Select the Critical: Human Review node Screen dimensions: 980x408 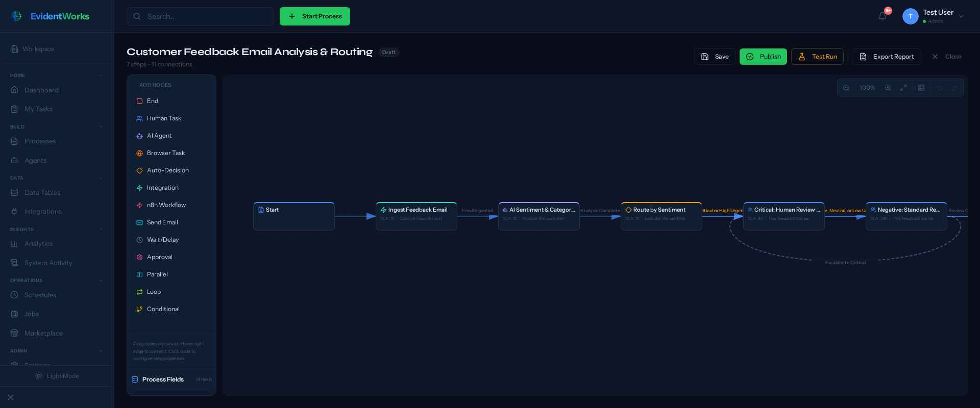coord(784,216)
